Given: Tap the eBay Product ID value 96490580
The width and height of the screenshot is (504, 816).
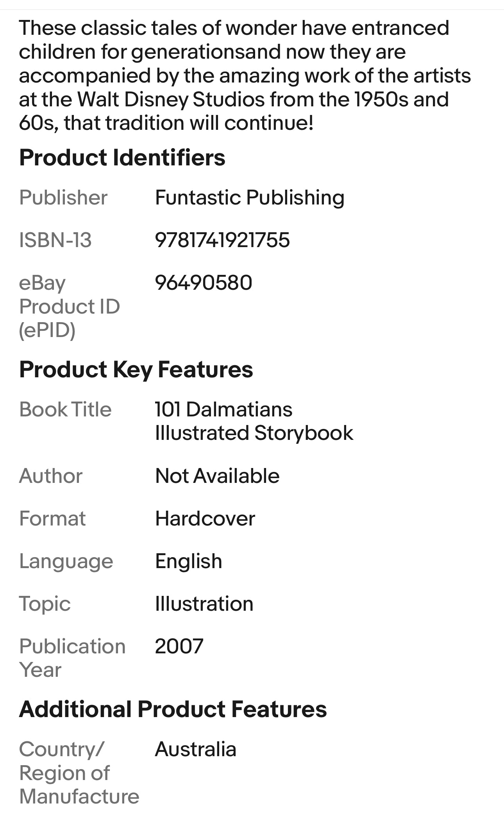Looking at the screenshot, I should (204, 283).
